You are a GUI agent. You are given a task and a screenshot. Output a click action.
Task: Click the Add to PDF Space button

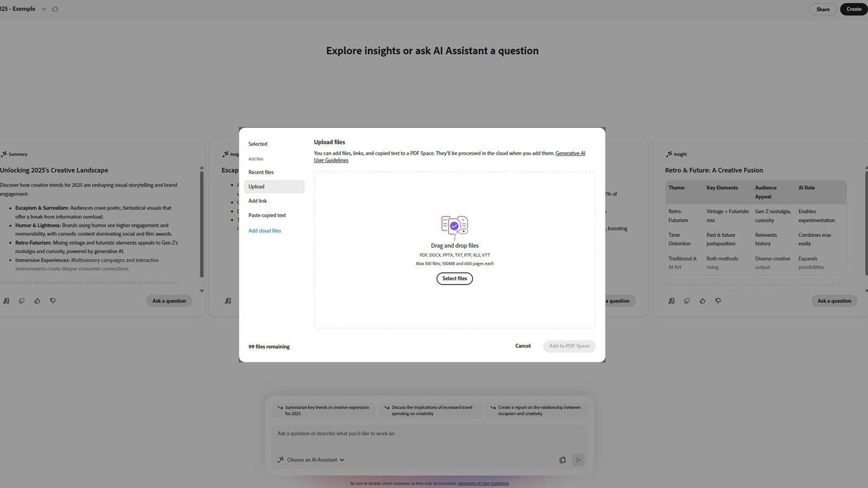point(569,346)
